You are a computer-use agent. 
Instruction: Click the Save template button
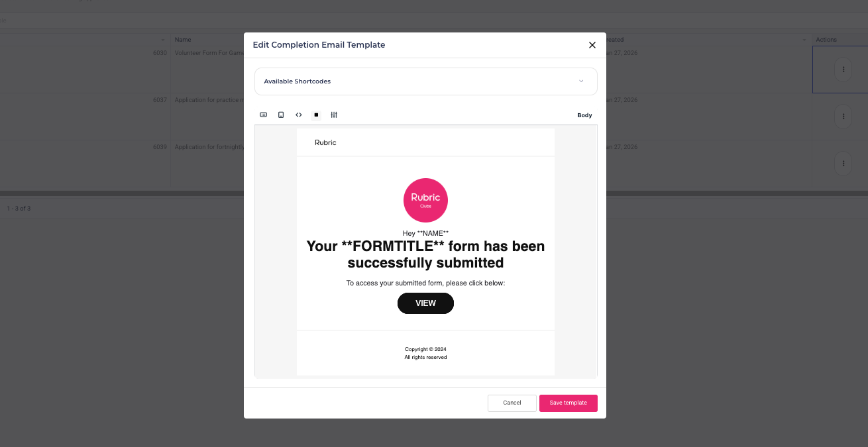point(568,403)
